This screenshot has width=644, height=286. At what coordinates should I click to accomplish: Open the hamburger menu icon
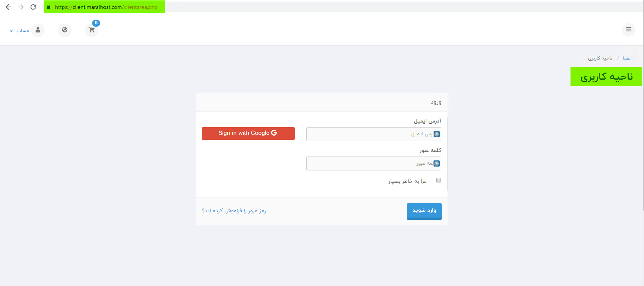coord(629,29)
